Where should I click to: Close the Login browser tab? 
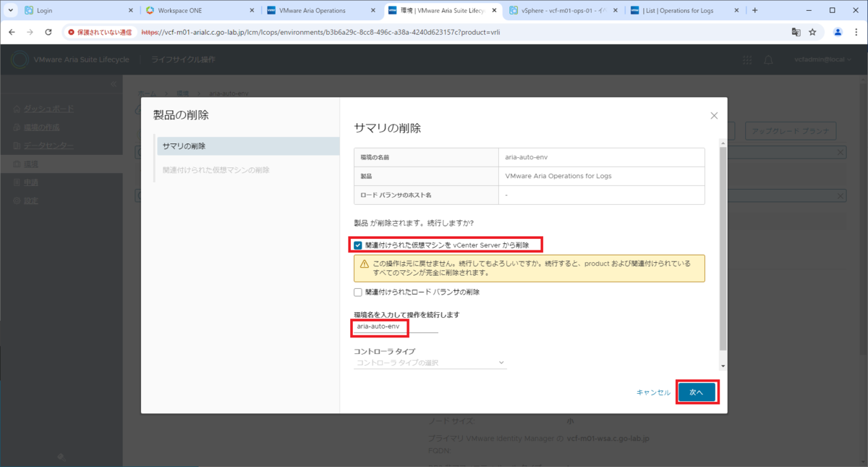pos(130,11)
